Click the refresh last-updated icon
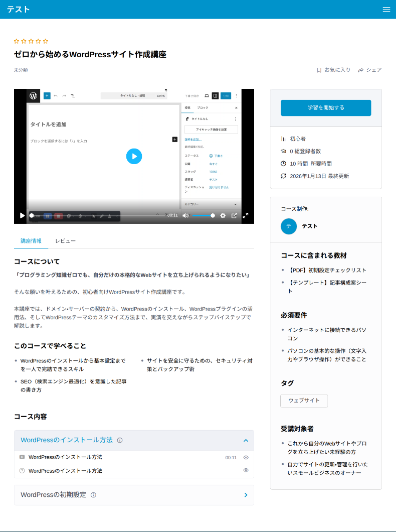 point(284,176)
